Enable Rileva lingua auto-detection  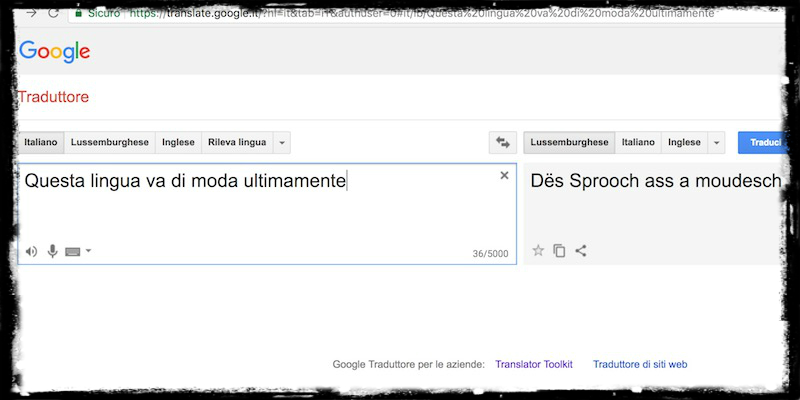(x=237, y=142)
